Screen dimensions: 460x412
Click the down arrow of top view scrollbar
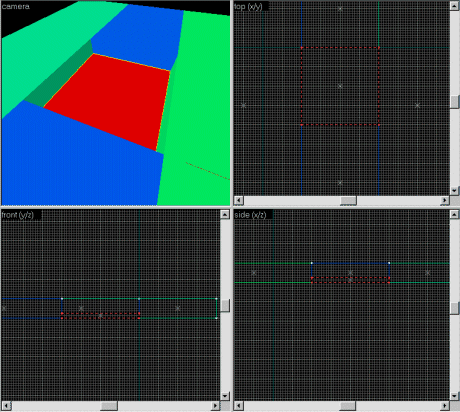click(454, 191)
